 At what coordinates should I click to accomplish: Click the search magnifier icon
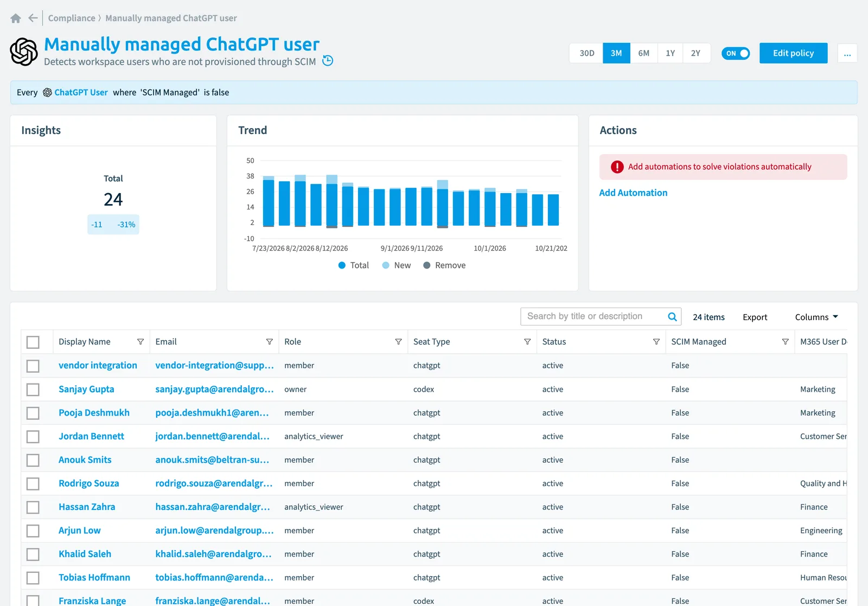672,317
